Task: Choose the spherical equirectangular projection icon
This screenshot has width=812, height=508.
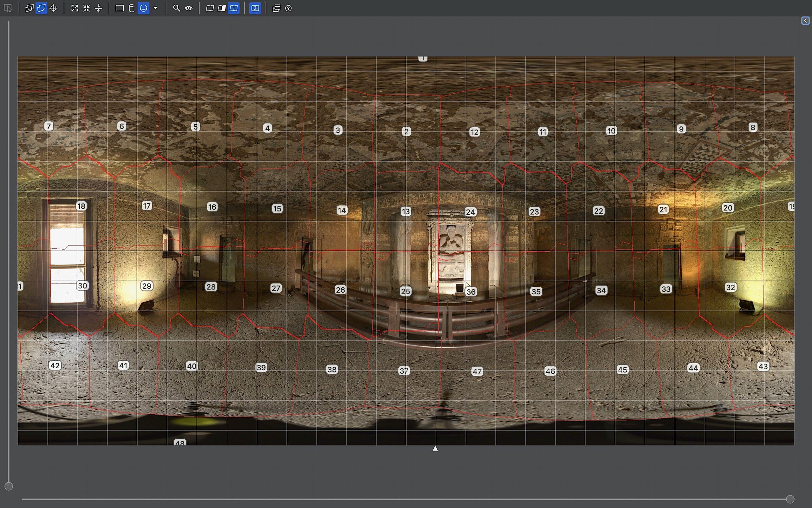Action: (x=144, y=8)
